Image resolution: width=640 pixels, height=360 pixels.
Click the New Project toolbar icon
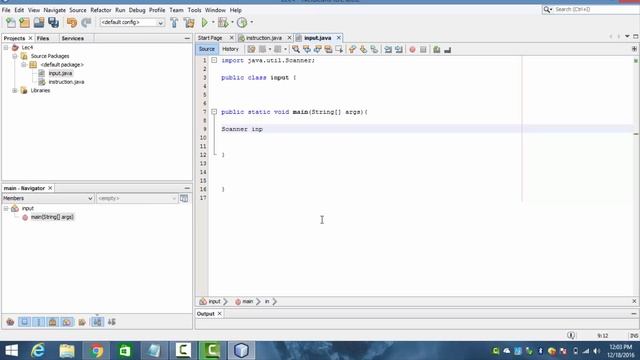pos(24,22)
